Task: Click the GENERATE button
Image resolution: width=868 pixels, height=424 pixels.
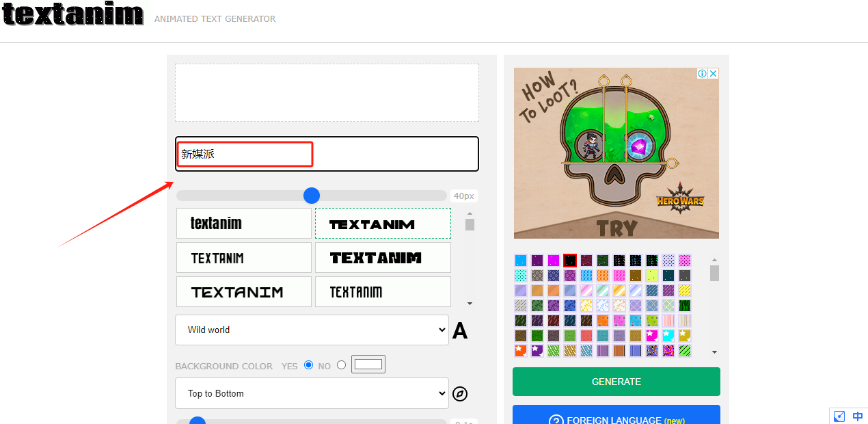Action: 616,382
